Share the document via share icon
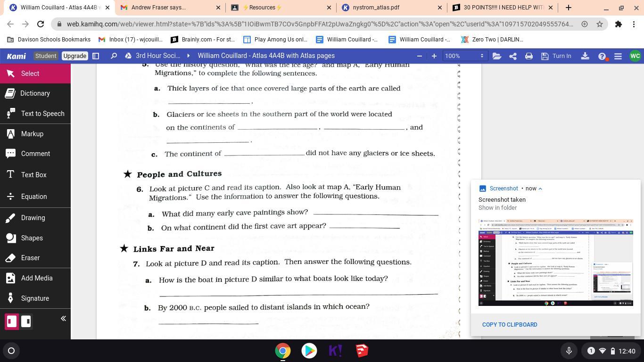The width and height of the screenshot is (644, 362). pyautogui.click(x=513, y=56)
